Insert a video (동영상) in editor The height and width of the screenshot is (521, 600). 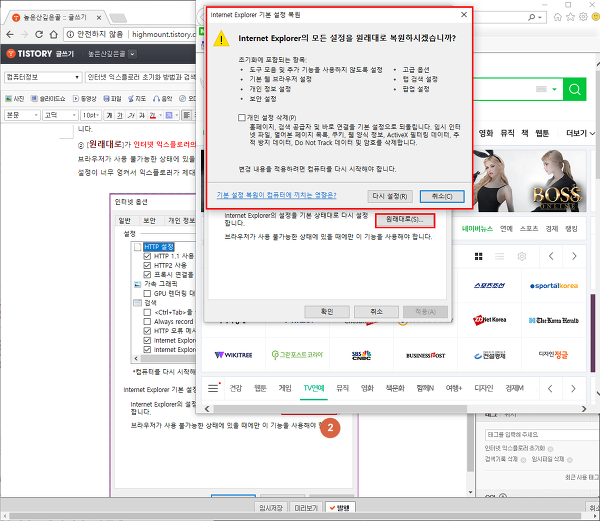[x=85, y=99]
